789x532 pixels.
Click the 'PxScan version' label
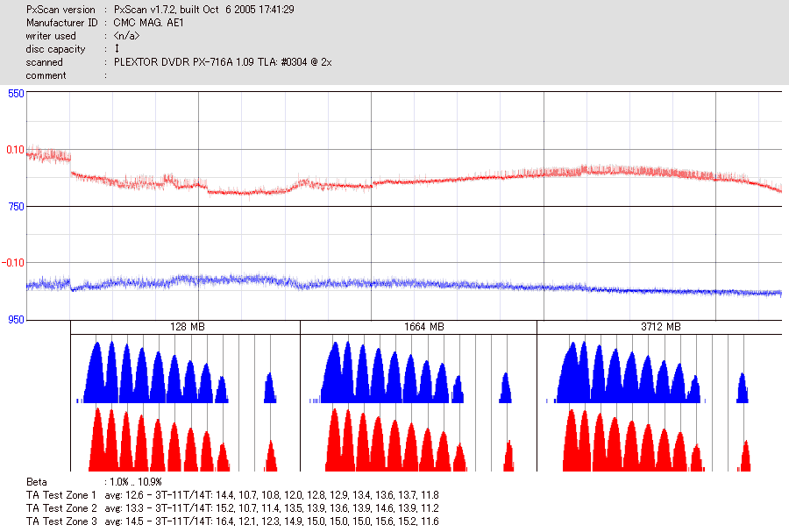click(x=60, y=10)
